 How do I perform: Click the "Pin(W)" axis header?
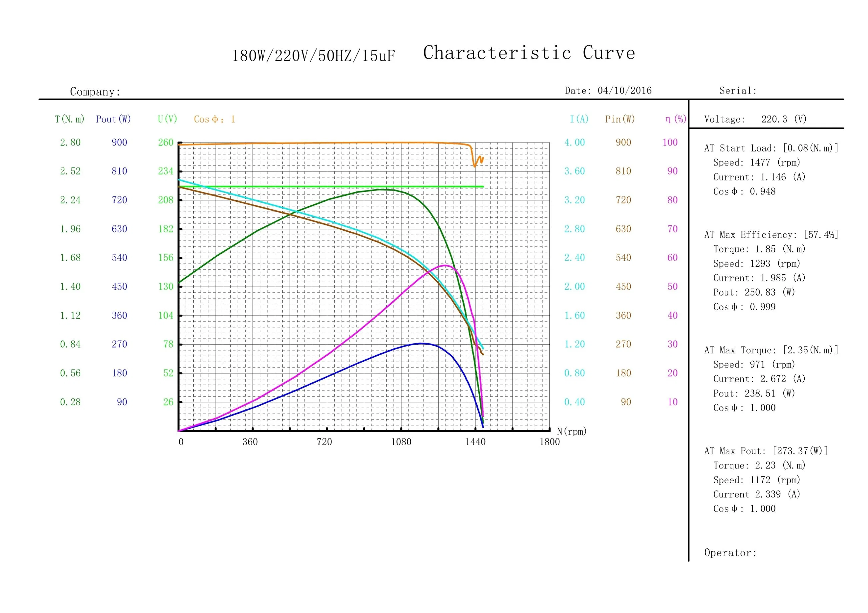[x=620, y=119]
